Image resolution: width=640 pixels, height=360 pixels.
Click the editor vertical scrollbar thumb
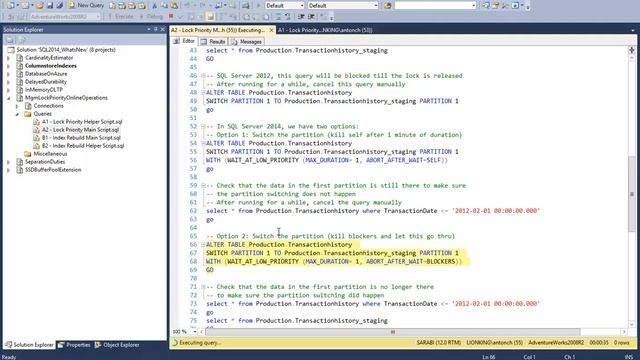[x=631, y=194]
